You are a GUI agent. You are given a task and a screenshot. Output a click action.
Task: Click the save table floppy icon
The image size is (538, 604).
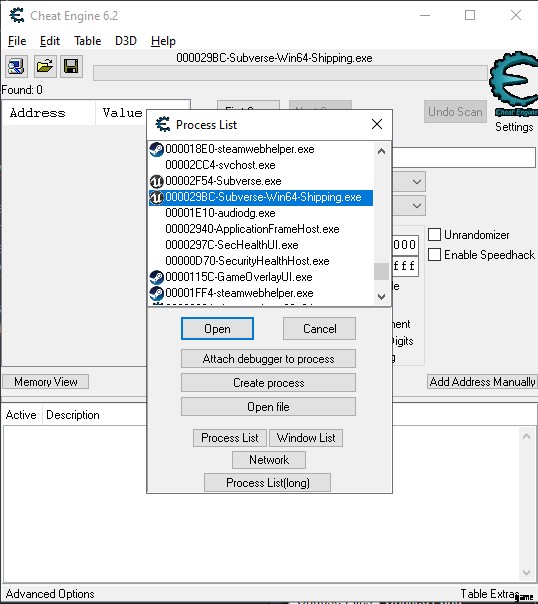[x=71, y=66]
